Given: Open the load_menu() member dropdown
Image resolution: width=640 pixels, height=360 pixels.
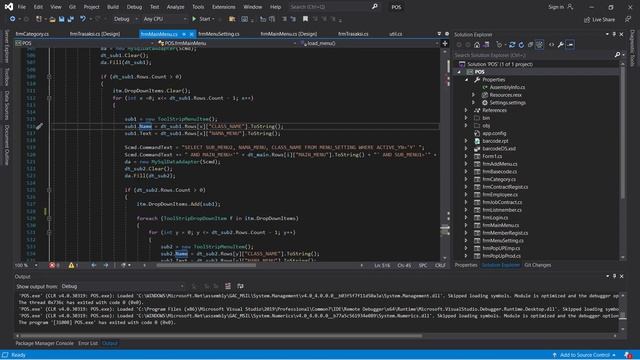Looking at the screenshot, I should pyautogui.click(x=370, y=43).
